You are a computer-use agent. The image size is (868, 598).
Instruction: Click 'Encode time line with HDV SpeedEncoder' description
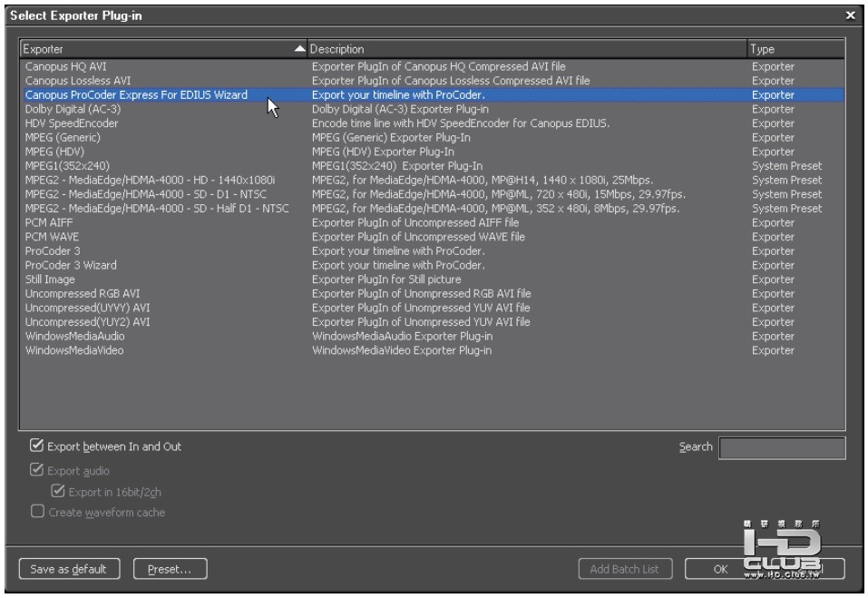pos(461,123)
